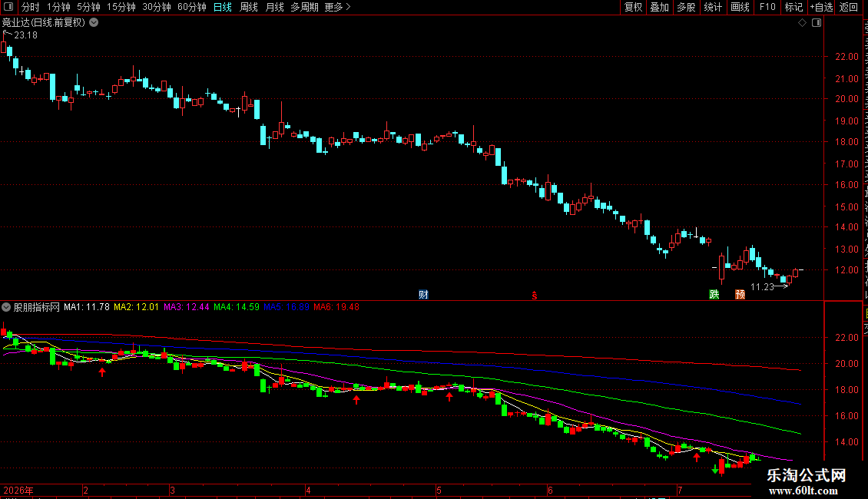Click the 标记 mark button
This screenshot has height=499, width=868.
[793, 7]
